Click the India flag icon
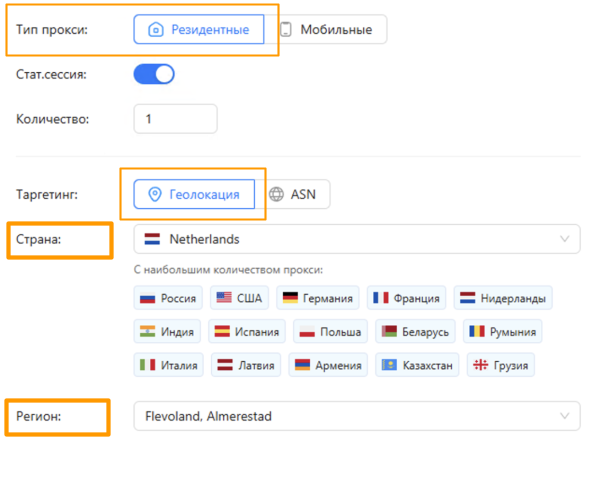Viewport: 601px width, 487px height. (148, 332)
